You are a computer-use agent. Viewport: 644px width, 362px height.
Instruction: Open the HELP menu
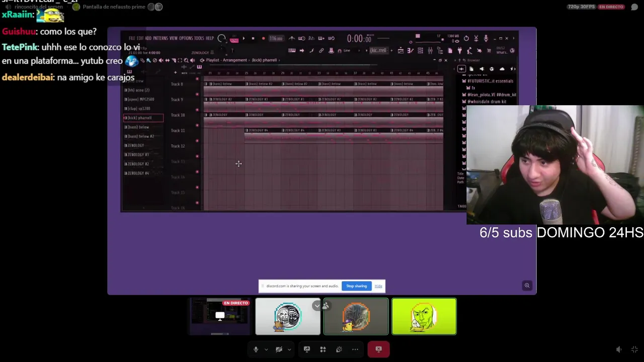(x=210, y=38)
